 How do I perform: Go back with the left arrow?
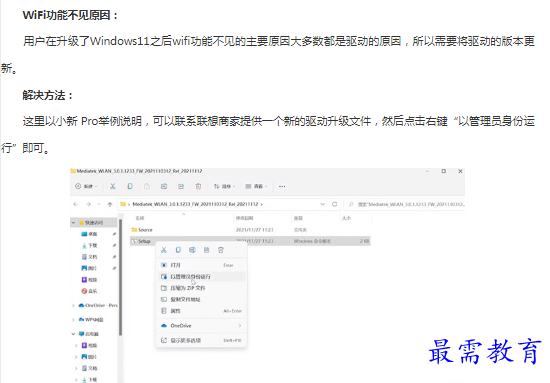75,204
